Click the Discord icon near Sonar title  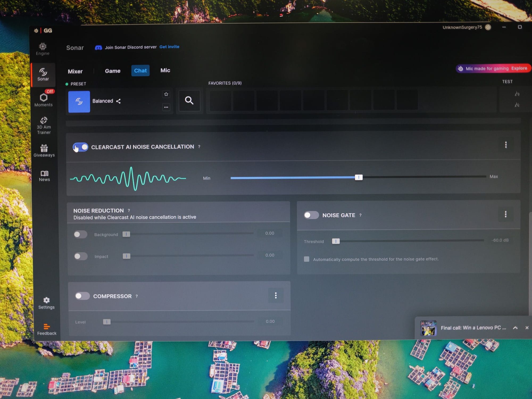click(x=98, y=48)
